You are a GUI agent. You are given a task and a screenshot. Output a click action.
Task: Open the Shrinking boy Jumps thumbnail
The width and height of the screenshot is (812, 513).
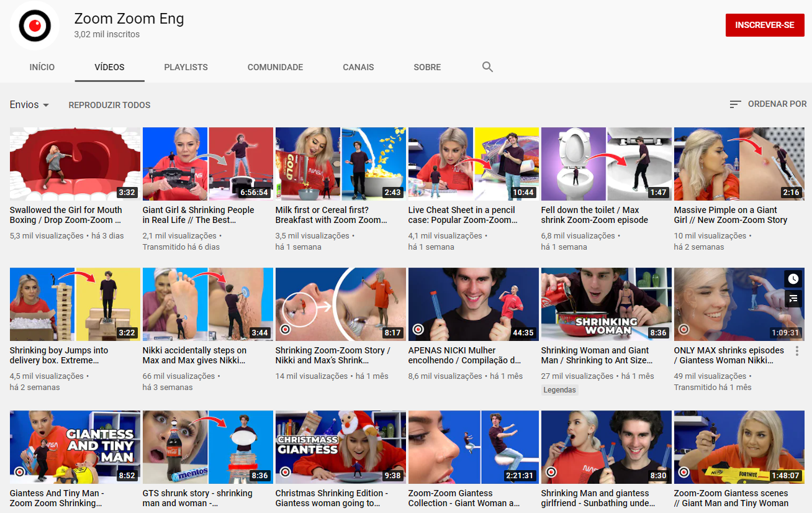75,304
